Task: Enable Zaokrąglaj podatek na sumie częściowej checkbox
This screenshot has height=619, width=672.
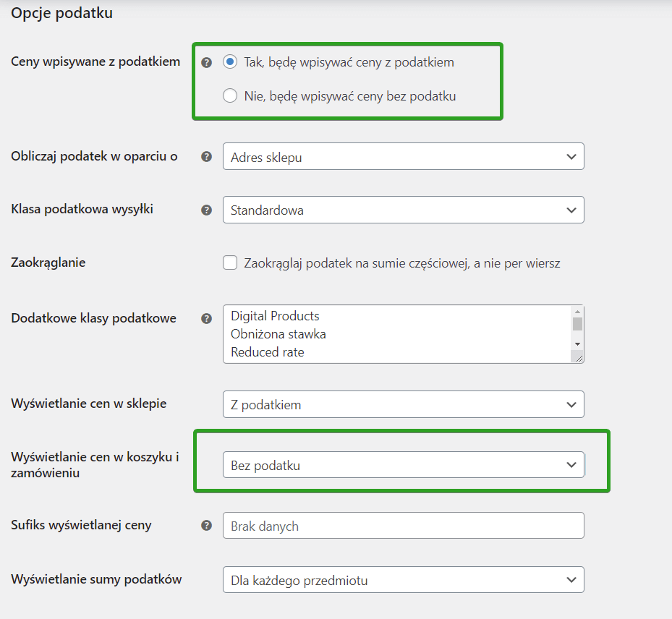Action: [x=230, y=262]
